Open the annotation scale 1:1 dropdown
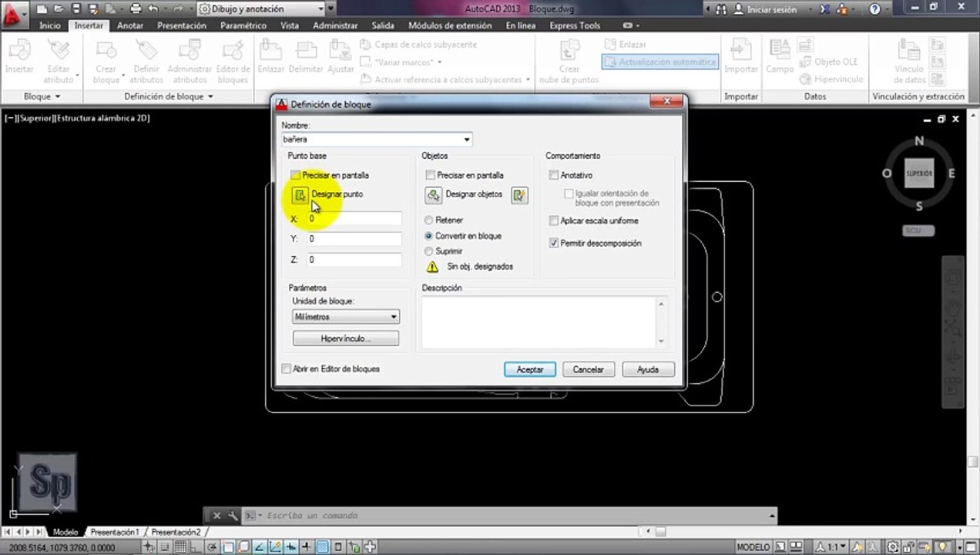Viewport: 980px width, 555px height. pos(832,547)
